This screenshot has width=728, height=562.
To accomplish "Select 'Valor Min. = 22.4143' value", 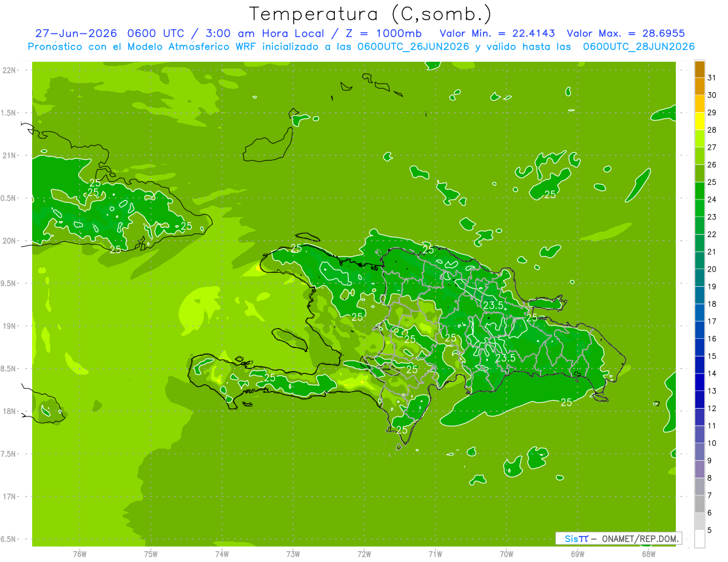I will tap(497, 33).
